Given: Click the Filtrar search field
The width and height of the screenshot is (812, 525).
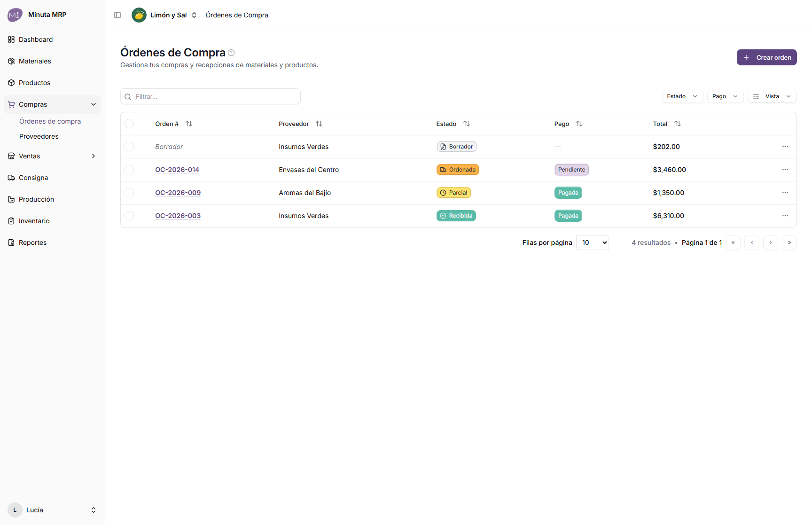Looking at the screenshot, I should point(211,96).
